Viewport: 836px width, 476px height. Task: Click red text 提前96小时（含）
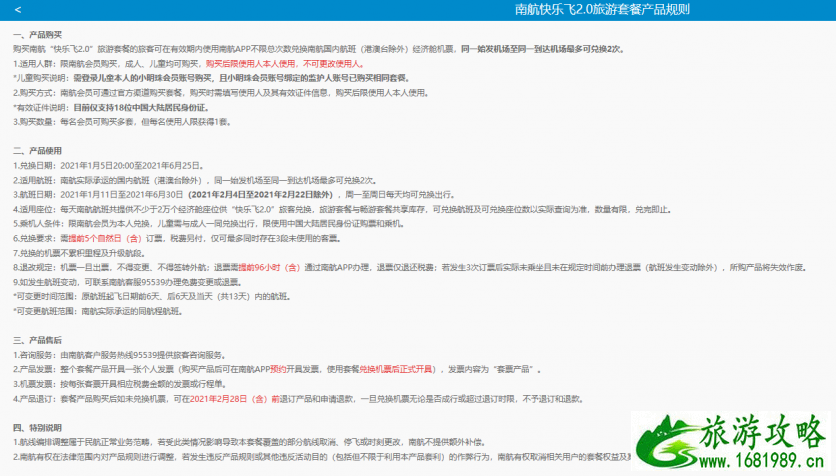269,267
